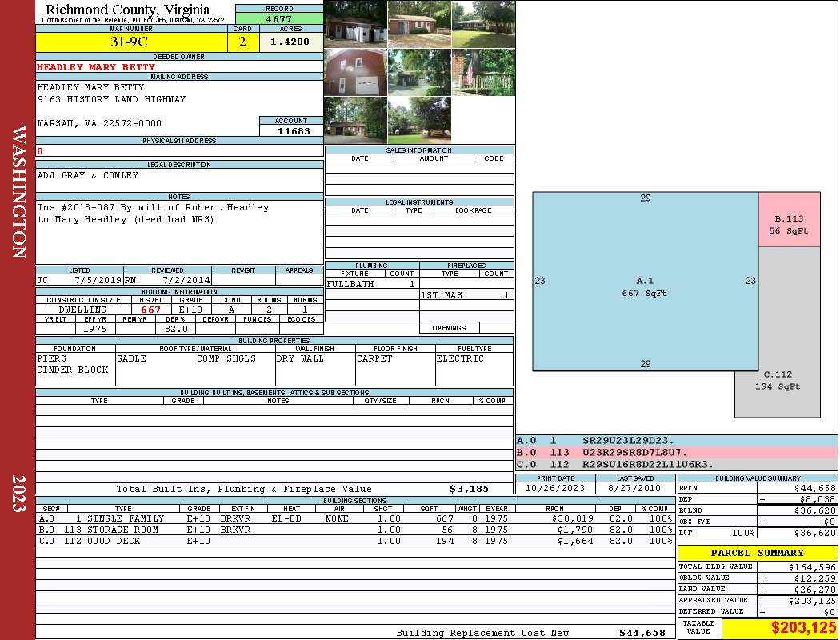Click the A.0 single family building section row
The image size is (840, 640).
355,518
